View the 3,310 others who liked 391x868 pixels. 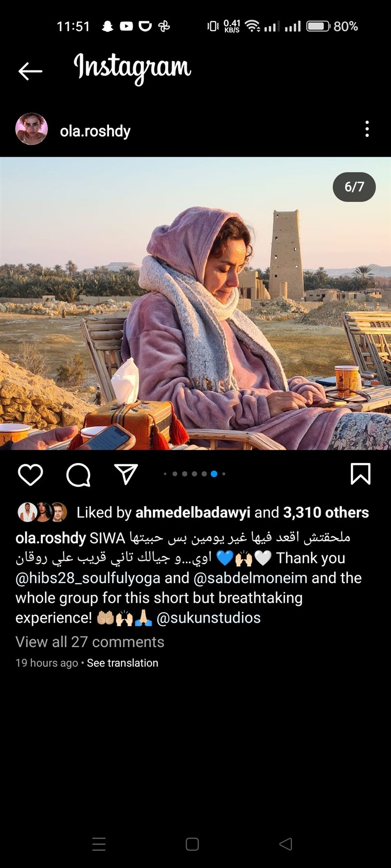326,512
